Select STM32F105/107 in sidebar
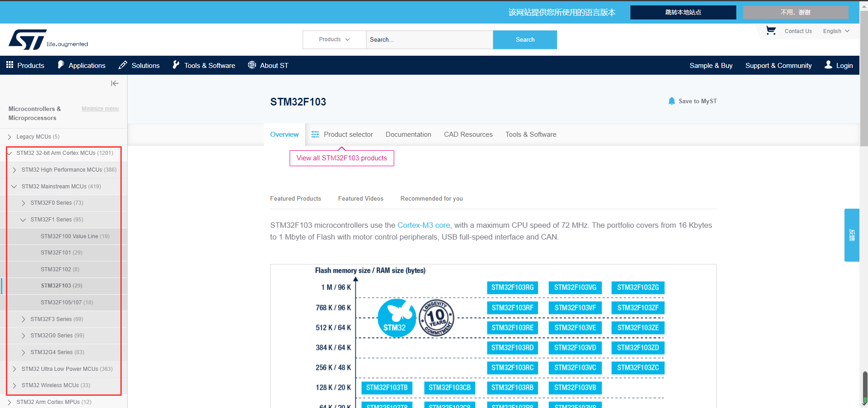This screenshot has height=408, width=868. (x=67, y=302)
